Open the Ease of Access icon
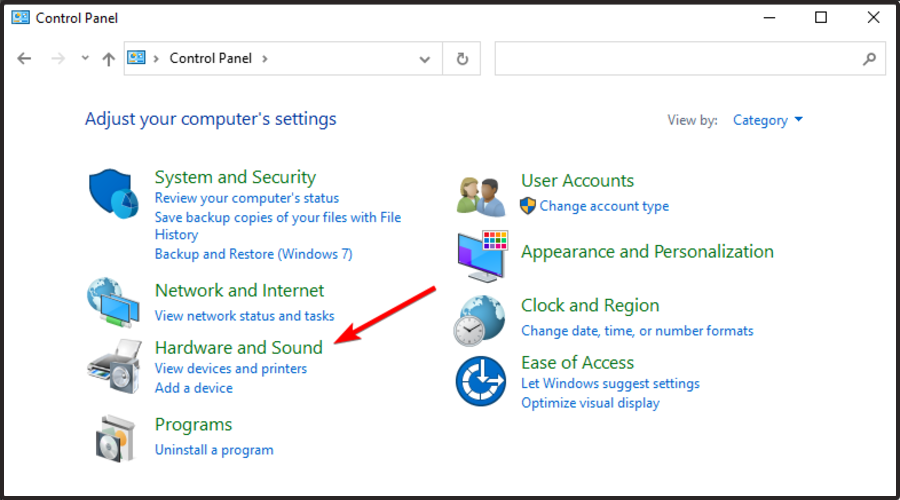The image size is (900, 500). (x=482, y=380)
